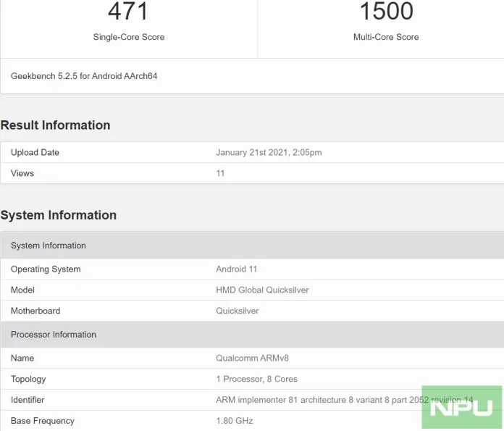
Task: Click the 471 single-core score number
Action: tap(129, 11)
